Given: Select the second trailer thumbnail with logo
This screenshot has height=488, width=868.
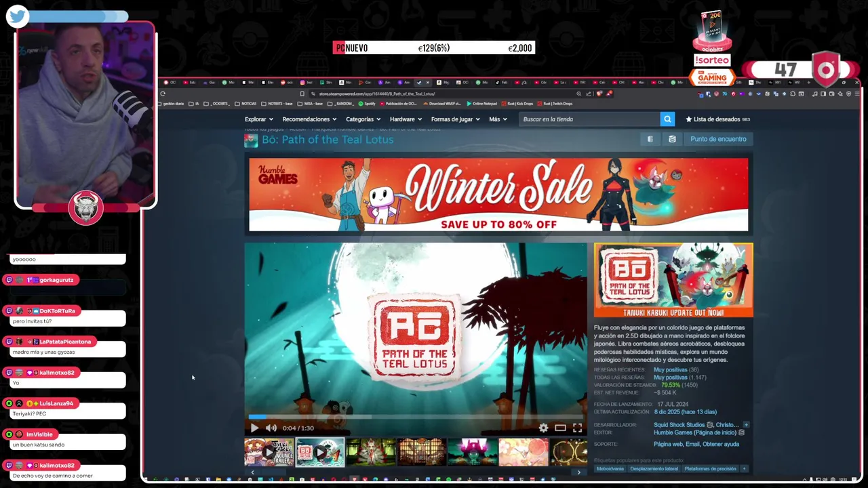Looking at the screenshot, I should (320, 452).
